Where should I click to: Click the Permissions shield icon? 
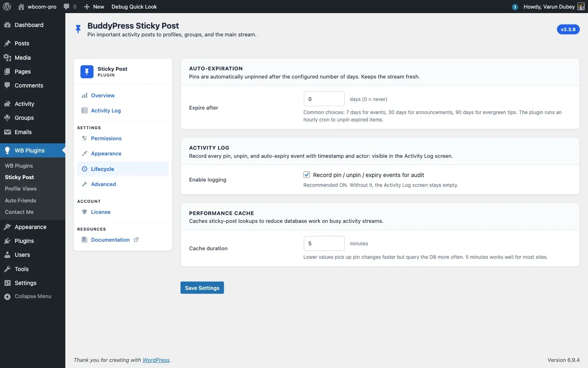click(85, 138)
